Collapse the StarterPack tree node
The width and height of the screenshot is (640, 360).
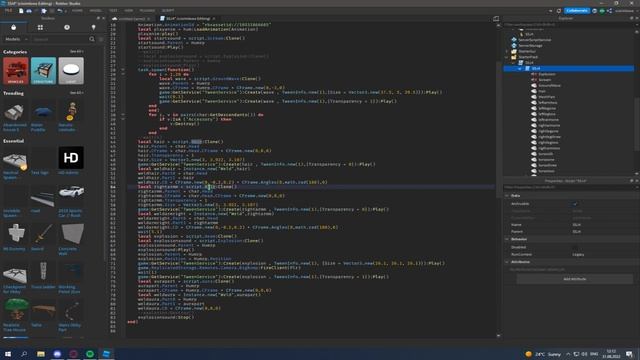[507, 57]
